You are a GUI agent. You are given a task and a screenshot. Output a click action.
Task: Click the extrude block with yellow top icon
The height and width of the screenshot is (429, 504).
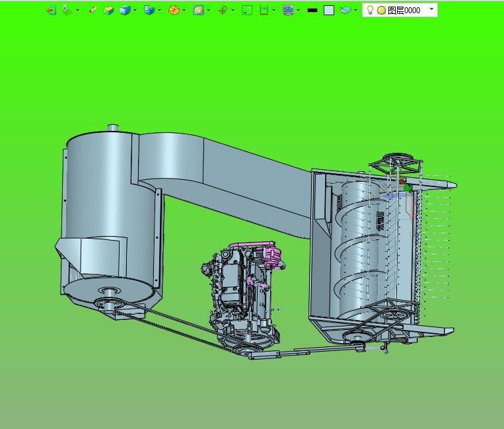pos(108,11)
